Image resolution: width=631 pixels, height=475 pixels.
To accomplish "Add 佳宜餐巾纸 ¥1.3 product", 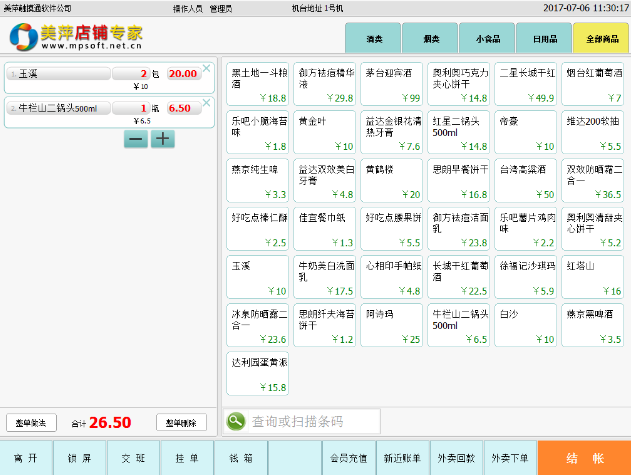I will click(x=325, y=229).
